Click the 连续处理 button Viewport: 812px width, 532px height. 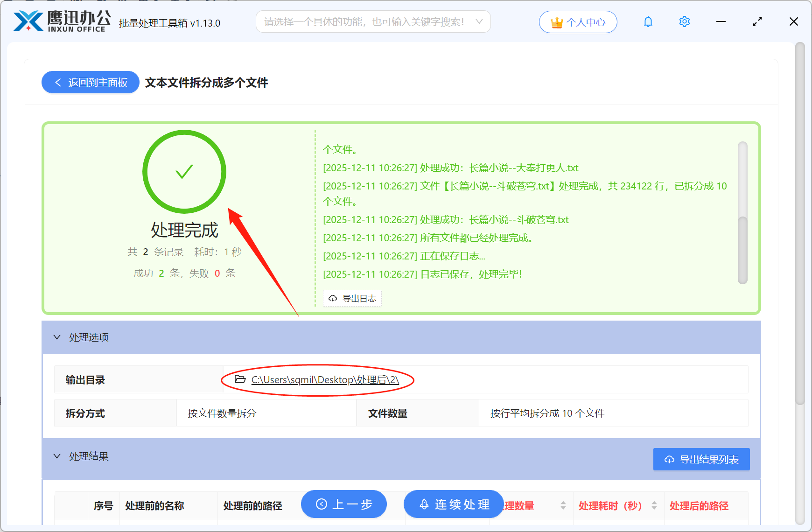(453, 504)
